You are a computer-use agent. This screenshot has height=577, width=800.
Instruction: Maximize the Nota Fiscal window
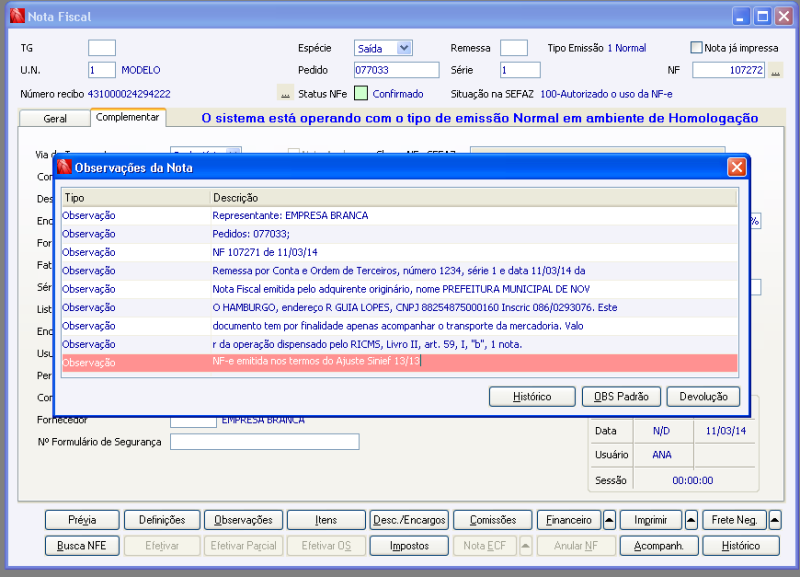pos(762,16)
